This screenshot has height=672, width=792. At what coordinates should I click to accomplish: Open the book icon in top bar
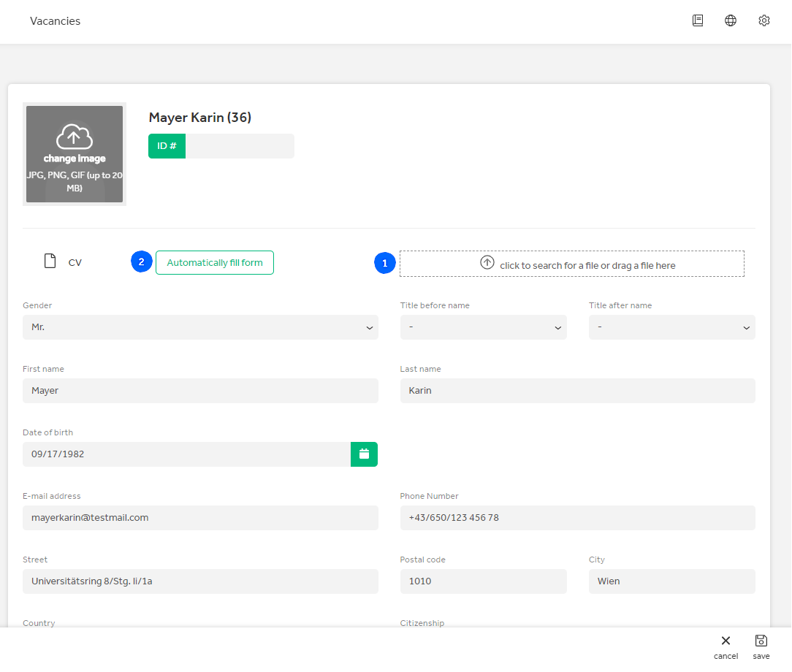point(698,20)
